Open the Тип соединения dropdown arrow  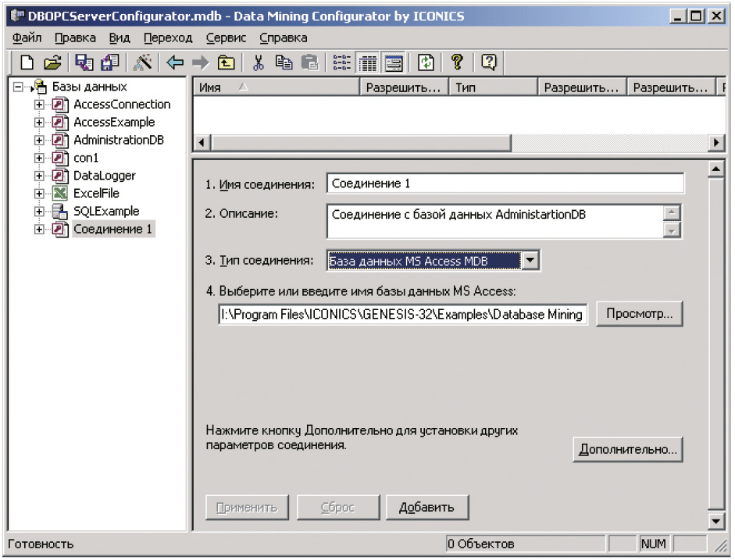pos(530,261)
